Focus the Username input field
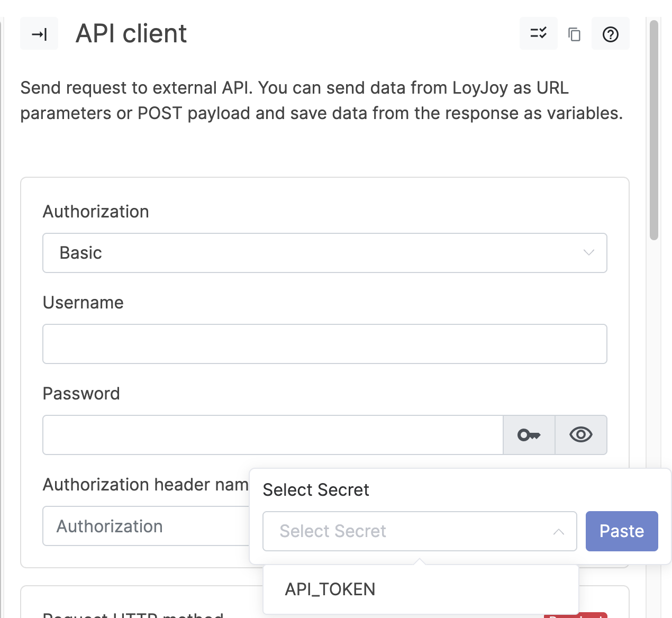The width and height of the screenshot is (672, 618). click(x=324, y=344)
